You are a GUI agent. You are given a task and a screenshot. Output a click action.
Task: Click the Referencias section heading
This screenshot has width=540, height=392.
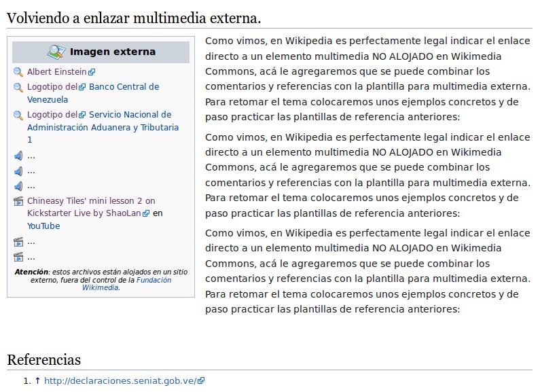43,359
